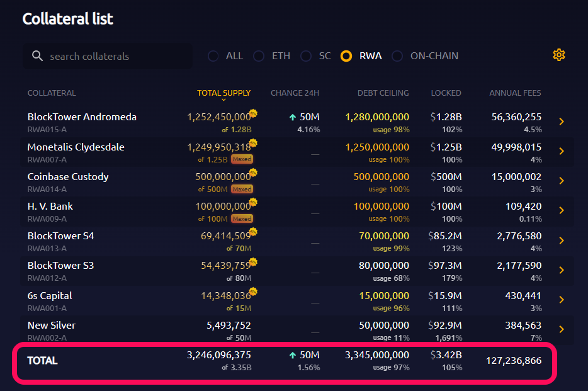Open the BlockTower S4 collateral link

point(60,236)
